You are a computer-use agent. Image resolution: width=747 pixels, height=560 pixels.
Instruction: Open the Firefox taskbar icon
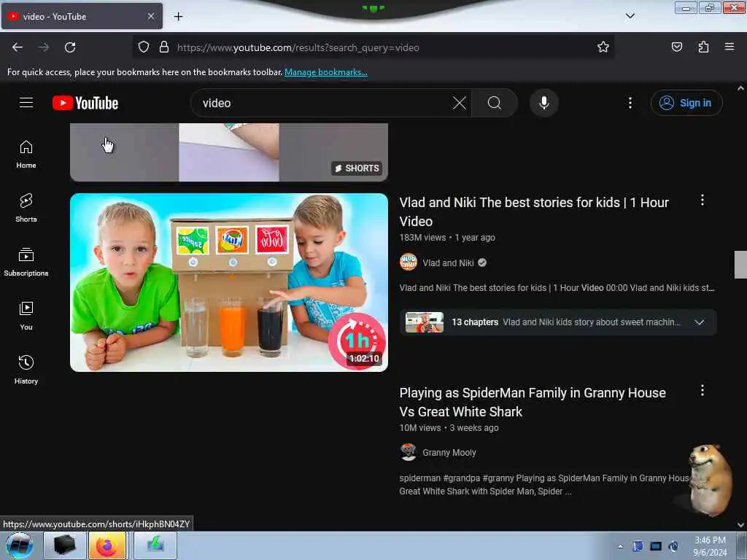[x=108, y=545]
